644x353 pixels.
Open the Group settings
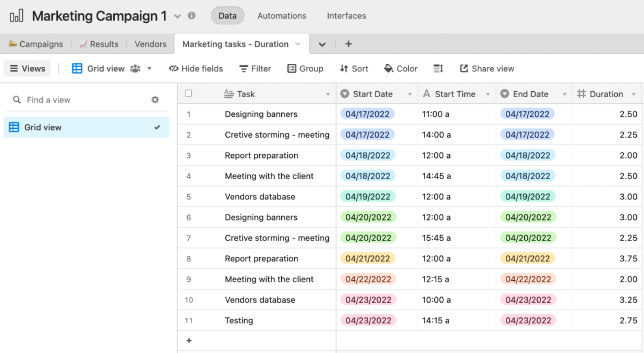(x=305, y=68)
